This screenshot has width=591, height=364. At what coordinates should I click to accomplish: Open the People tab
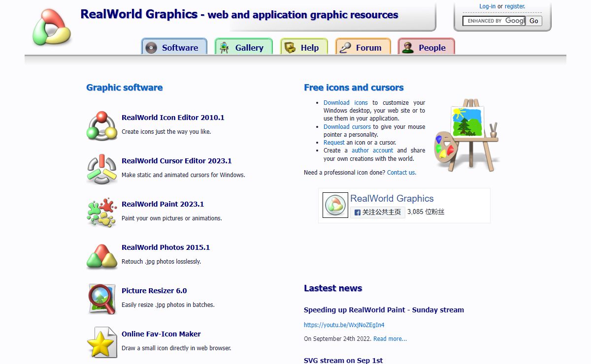click(427, 48)
